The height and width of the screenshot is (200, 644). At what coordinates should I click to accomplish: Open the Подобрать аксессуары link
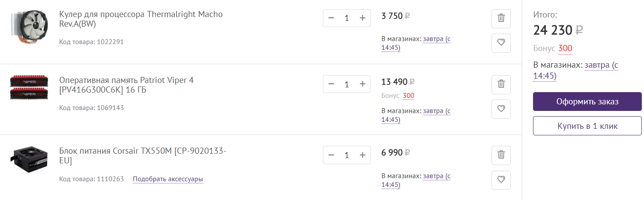coord(168,179)
